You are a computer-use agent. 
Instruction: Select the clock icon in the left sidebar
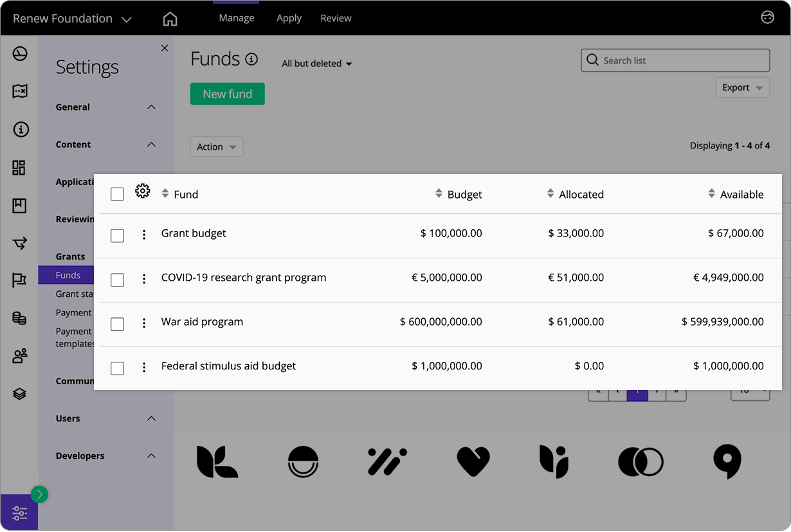tap(20, 54)
